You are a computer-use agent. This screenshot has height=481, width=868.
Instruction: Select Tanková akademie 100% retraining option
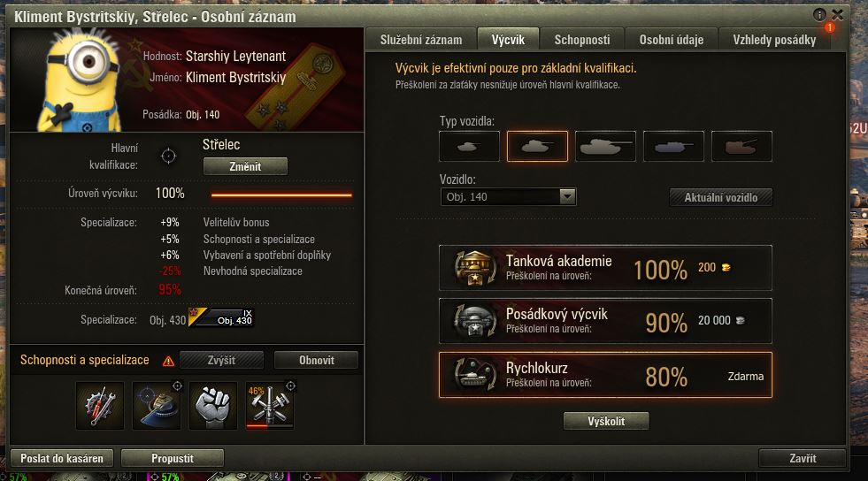pos(605,268)
